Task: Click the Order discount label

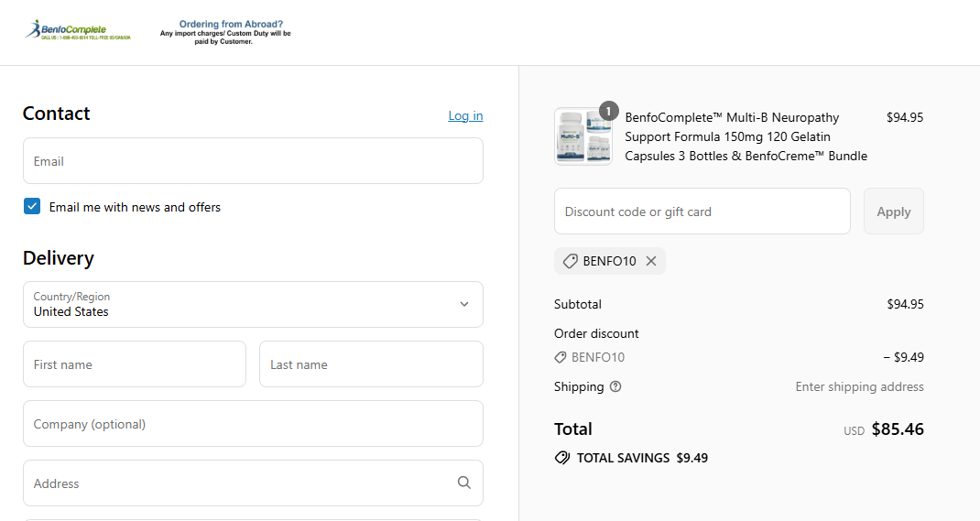Action: click(596, 333)
